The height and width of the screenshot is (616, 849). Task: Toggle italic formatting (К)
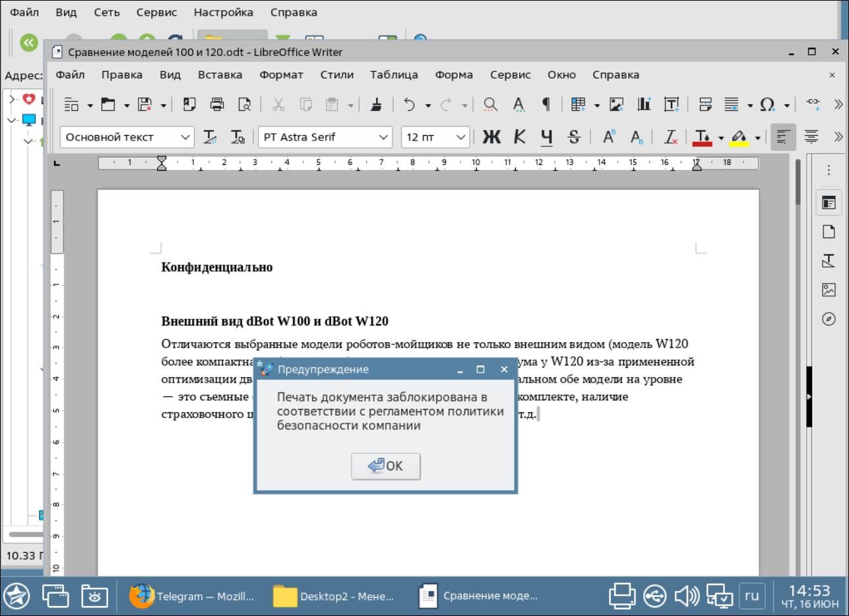520,137
